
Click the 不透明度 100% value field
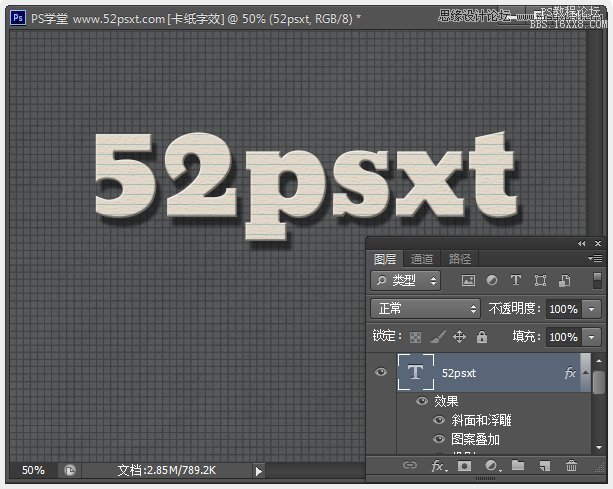(x=563, y=309)
